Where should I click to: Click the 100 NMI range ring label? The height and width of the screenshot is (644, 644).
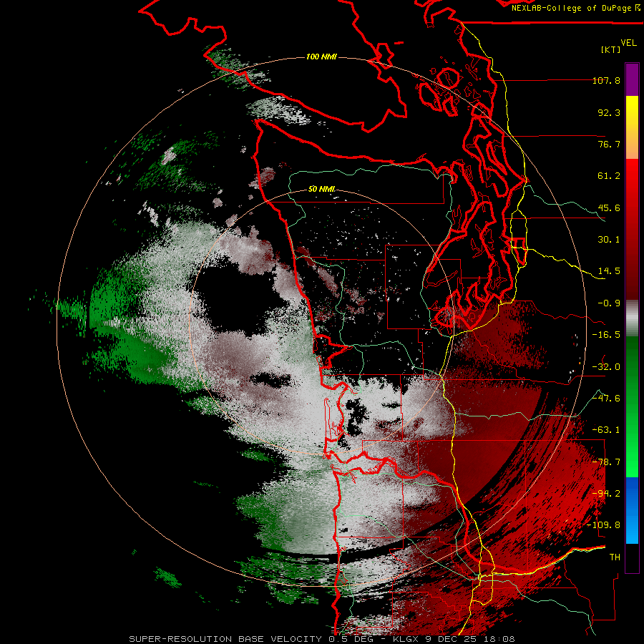click(x=321, y=57)
